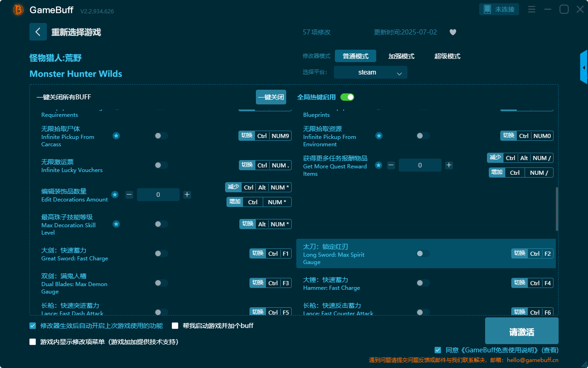The height and width of the screenshot is (368, 588).
Task: Toggle global hotkey enable switch
Action: pyautogui.click(x=347, y=97)
